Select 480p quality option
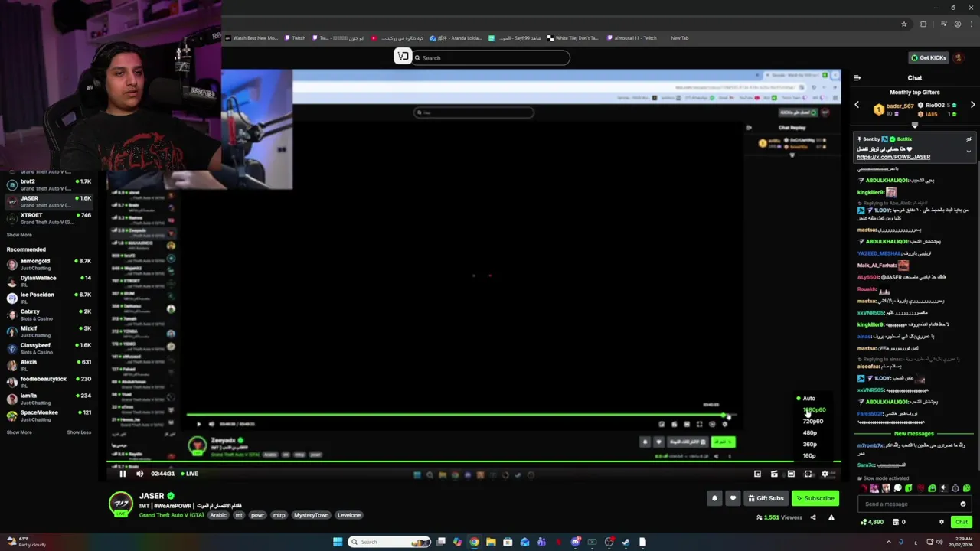 pos(810,433)
